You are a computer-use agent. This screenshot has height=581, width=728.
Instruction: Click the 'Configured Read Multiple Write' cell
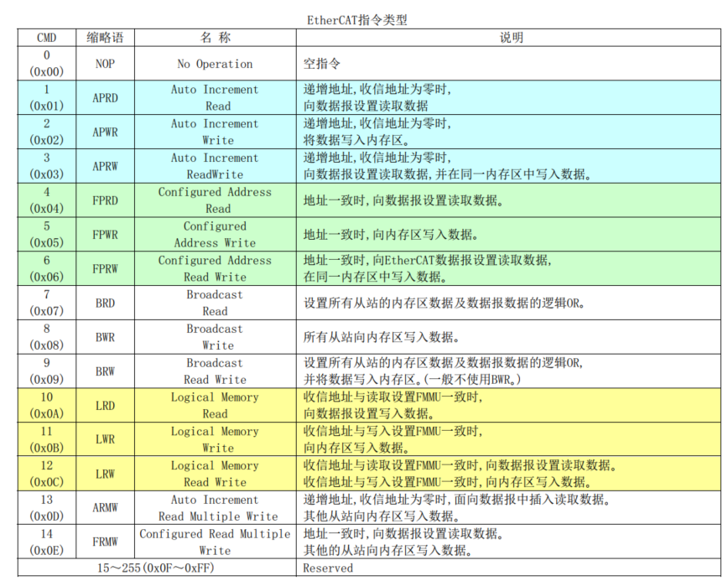[216, 542]
